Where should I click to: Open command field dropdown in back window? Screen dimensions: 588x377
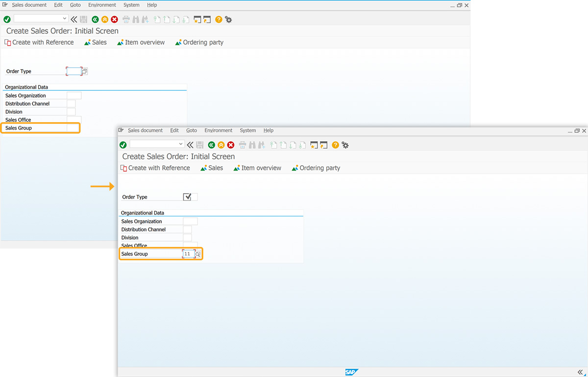pos(65,19)
